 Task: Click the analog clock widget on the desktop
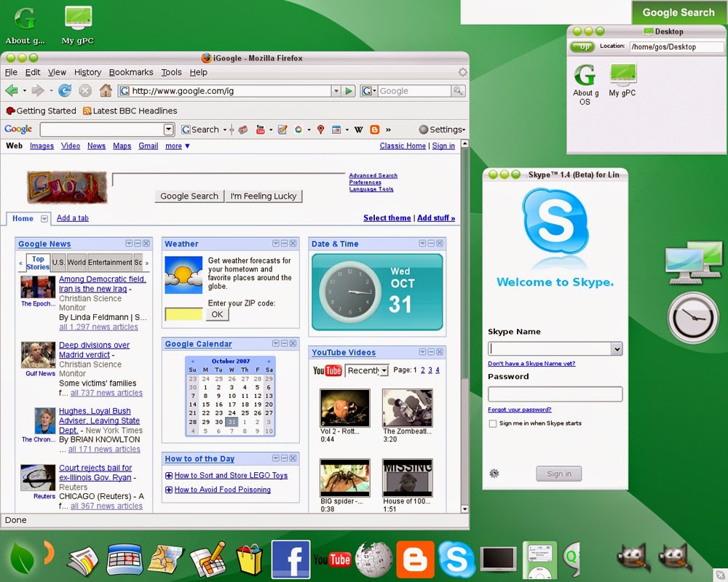692,316
